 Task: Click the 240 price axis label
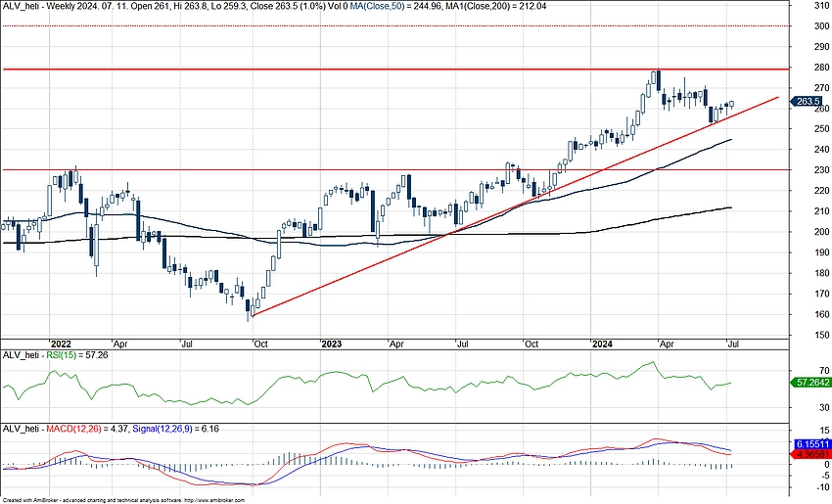(x=821, y=150)
